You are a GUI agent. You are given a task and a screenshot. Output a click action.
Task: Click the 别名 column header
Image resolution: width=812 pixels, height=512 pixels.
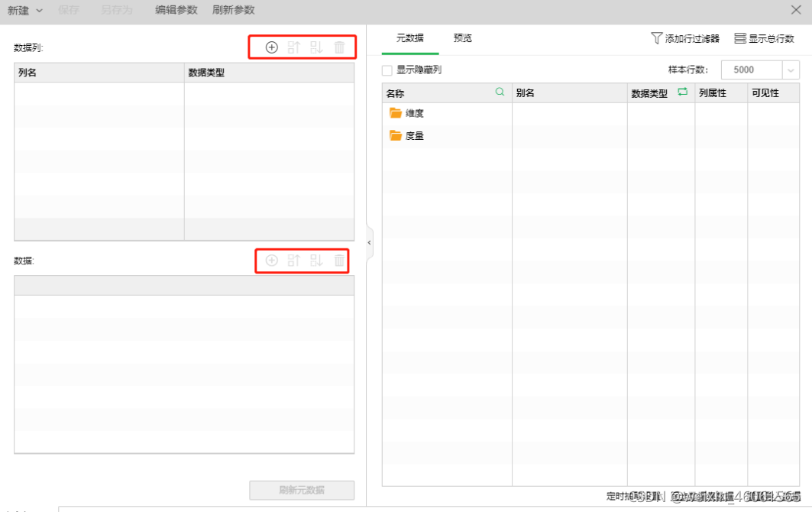570,93
